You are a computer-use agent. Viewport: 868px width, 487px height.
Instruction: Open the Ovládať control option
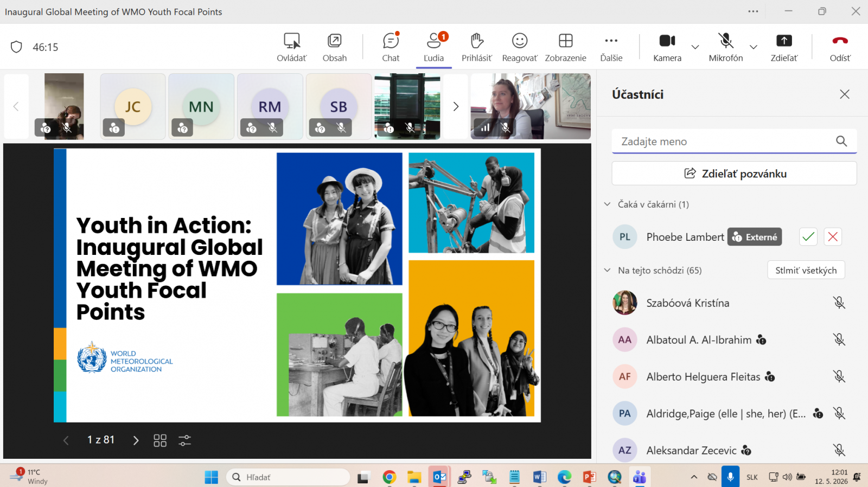[292, 47]
